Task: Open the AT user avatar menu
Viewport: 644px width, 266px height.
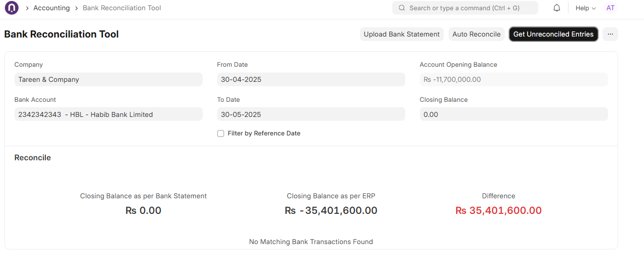Action: [x=610, y=8]
